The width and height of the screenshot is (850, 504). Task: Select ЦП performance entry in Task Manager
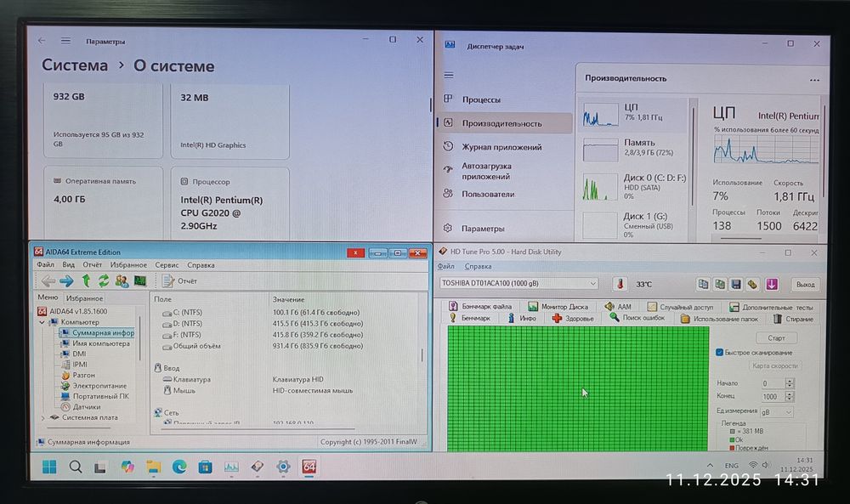[x=634, y=113]
